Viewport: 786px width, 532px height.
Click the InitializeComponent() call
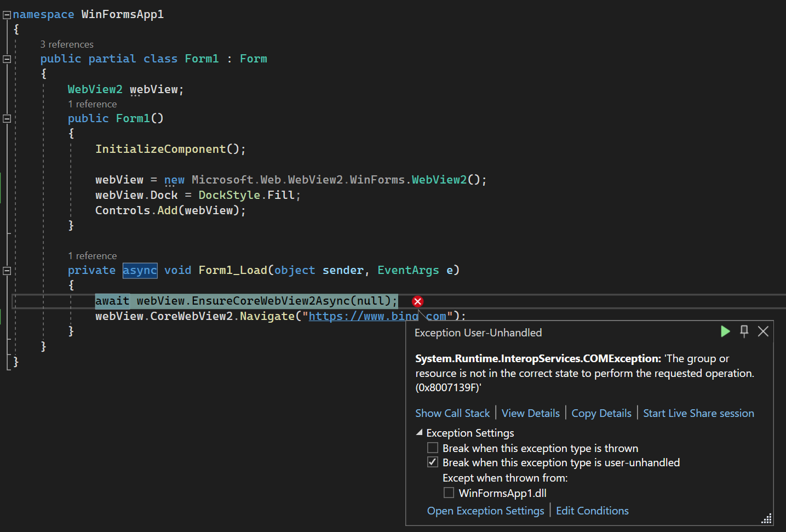(x=170, y=149)
